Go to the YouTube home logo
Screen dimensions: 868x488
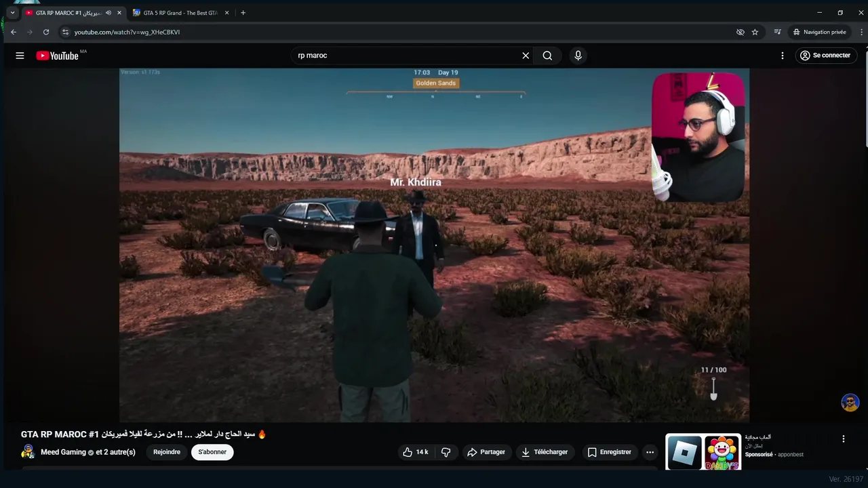point(58,56)
